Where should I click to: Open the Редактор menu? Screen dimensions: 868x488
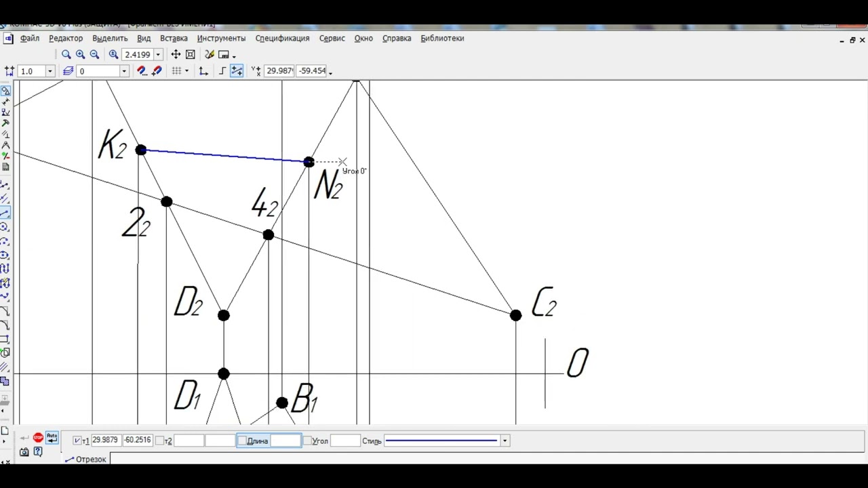tap(66, 39)
